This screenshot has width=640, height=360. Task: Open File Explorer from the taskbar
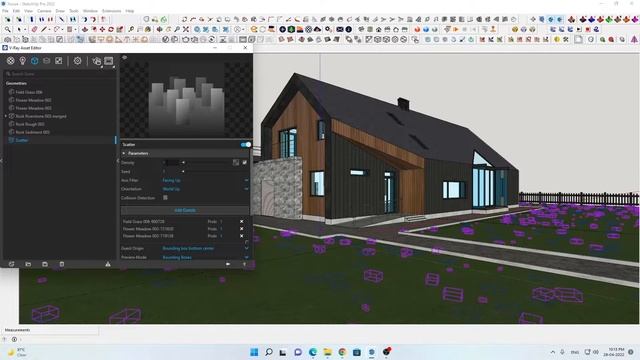327,352
